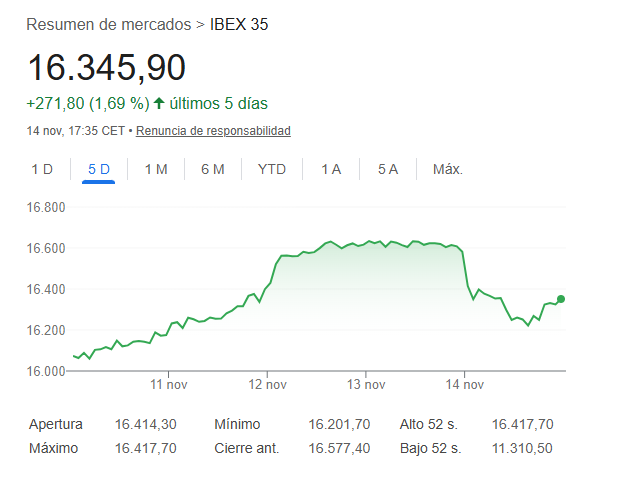Open the Resumen de mercados breadcrumb

108,24
